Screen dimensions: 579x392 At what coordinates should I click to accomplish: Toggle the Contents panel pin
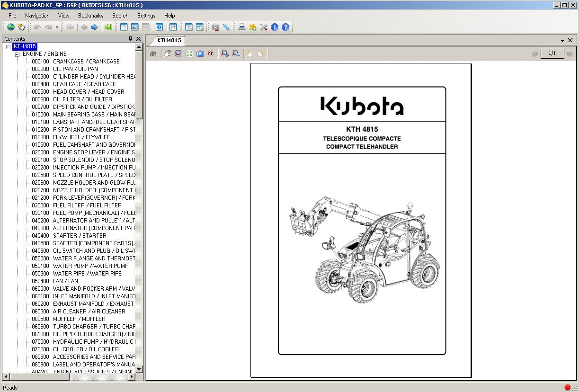(131, 39)
